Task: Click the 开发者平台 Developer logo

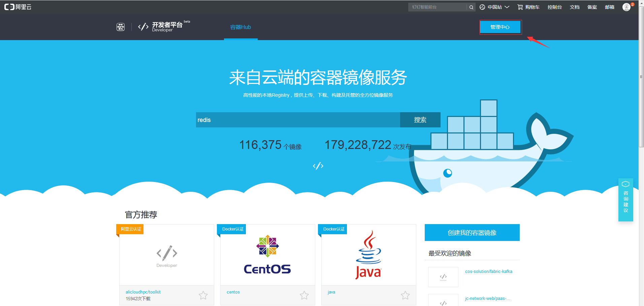Action: click(164, 27)
